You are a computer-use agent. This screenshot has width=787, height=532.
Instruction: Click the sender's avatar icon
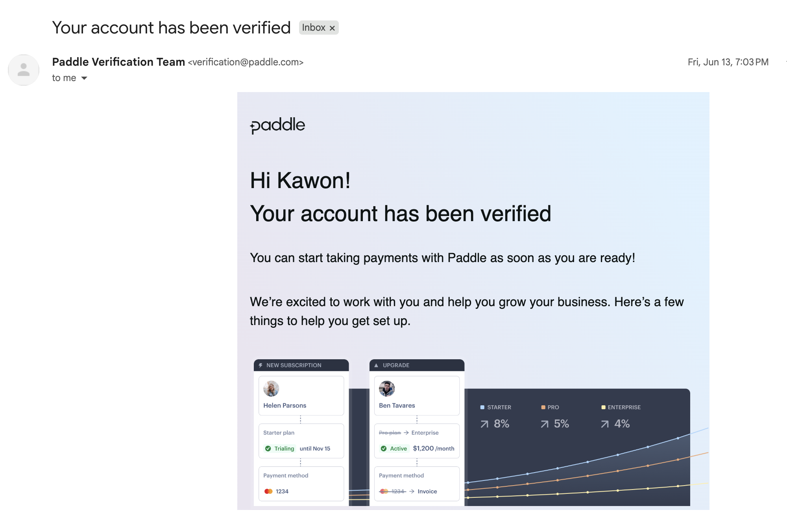click(24, 70)
